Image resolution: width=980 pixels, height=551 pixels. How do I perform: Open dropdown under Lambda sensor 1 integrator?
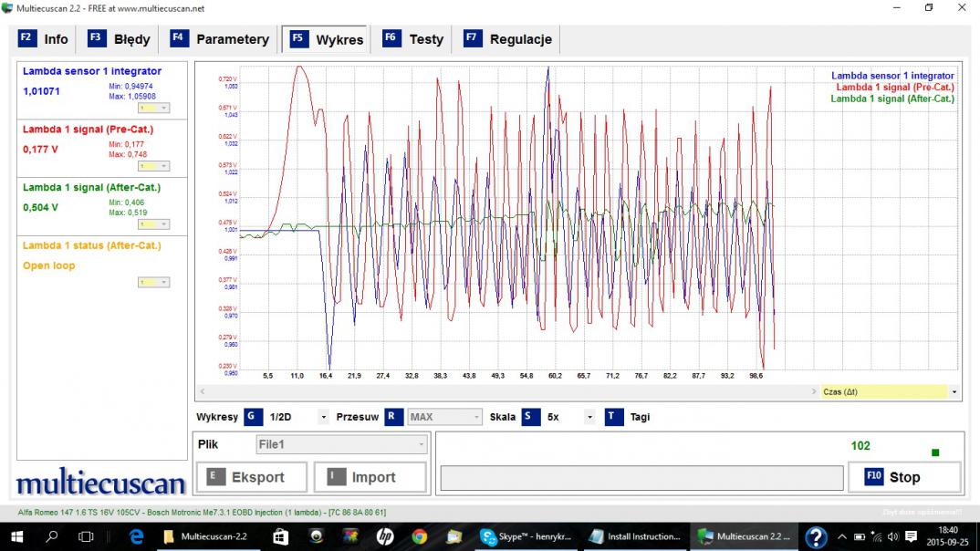pyautogui.click(x=152, y=108)
